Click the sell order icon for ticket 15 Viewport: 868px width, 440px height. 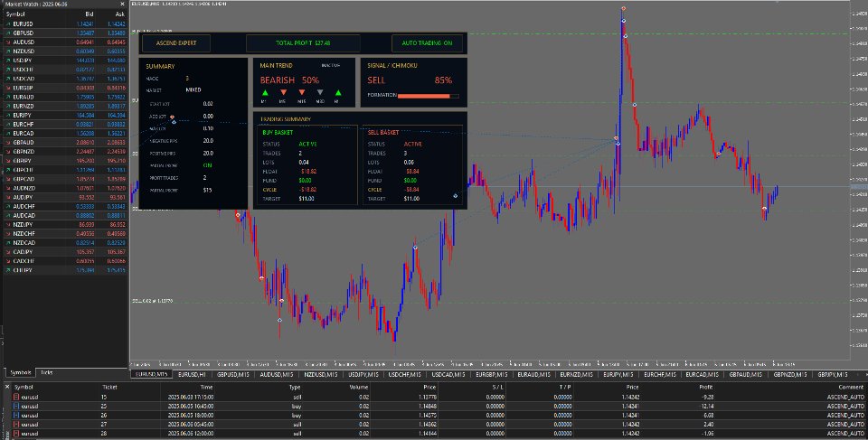tap(16, 398)
